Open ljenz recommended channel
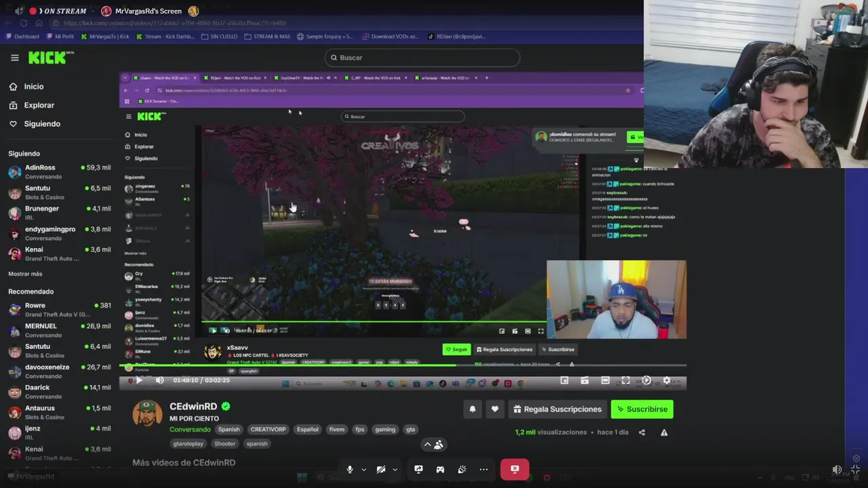This screenshot has height=488, width=868. click(59, 432)
